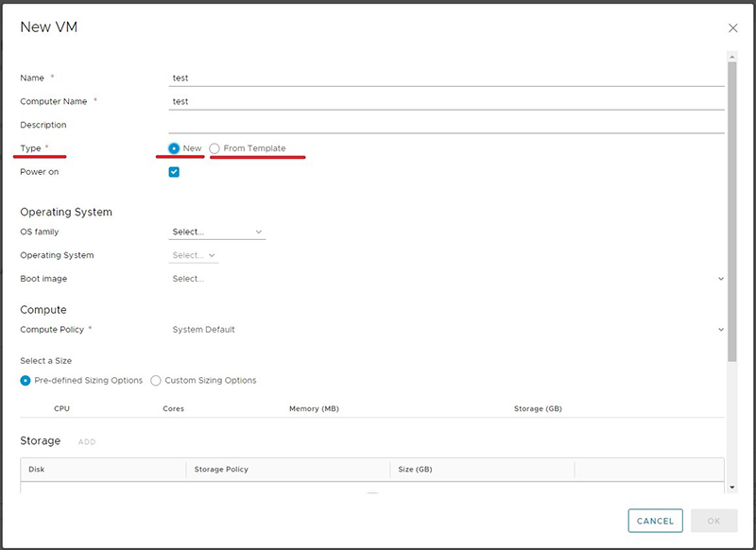Expand the Compute Policy chevron
The image size is (756, 550).
click(721, 330)
